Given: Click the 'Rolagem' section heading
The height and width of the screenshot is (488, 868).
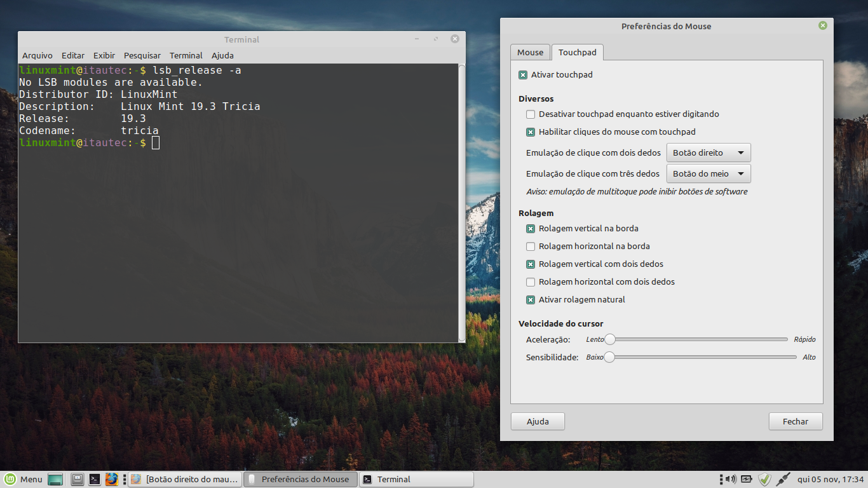Looking at the screenshot, I should pos(536,213).
